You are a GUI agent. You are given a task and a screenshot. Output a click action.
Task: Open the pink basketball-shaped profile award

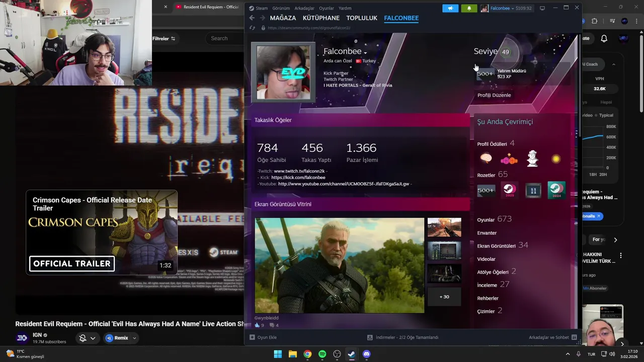[509, 159]
